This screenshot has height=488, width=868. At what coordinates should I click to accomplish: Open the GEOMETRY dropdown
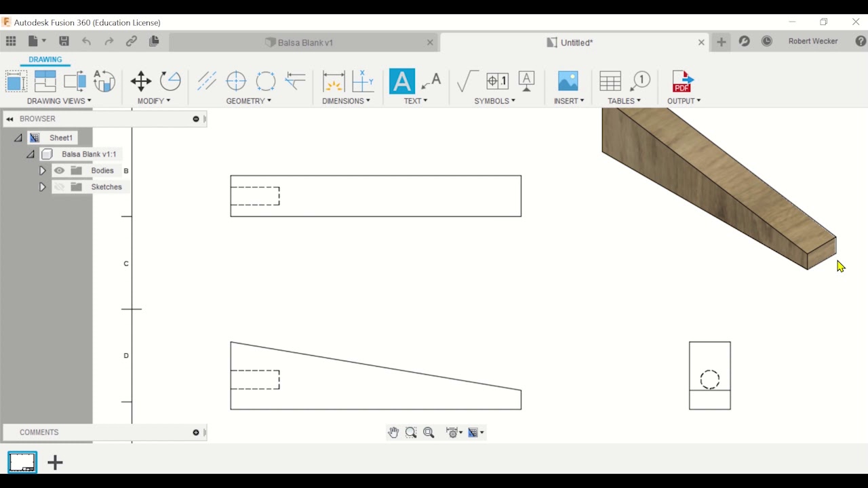point(249,101)
